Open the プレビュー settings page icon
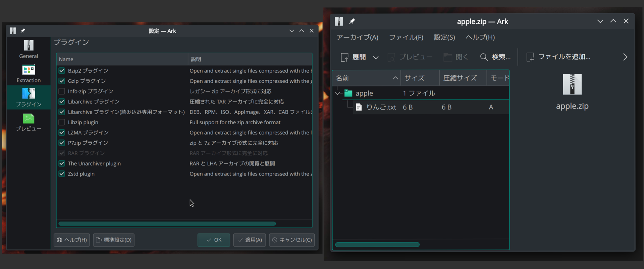 (x=29, y=119)
